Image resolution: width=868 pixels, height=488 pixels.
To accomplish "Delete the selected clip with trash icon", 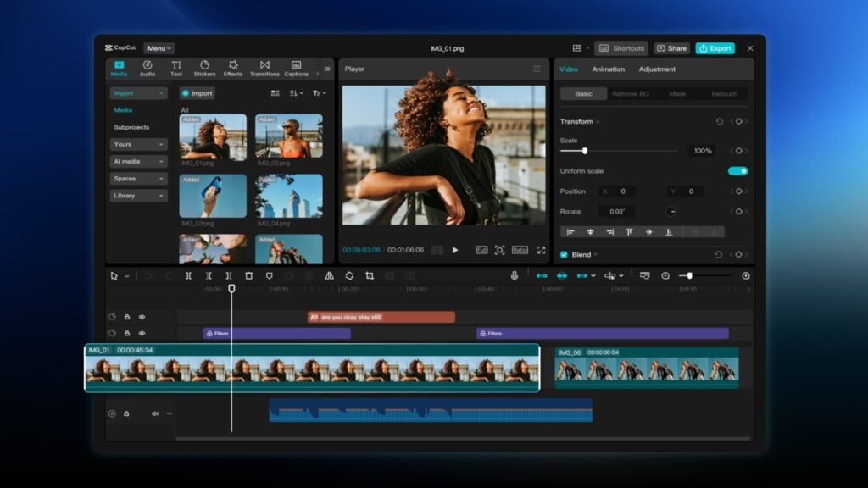I will pos(249,275).
